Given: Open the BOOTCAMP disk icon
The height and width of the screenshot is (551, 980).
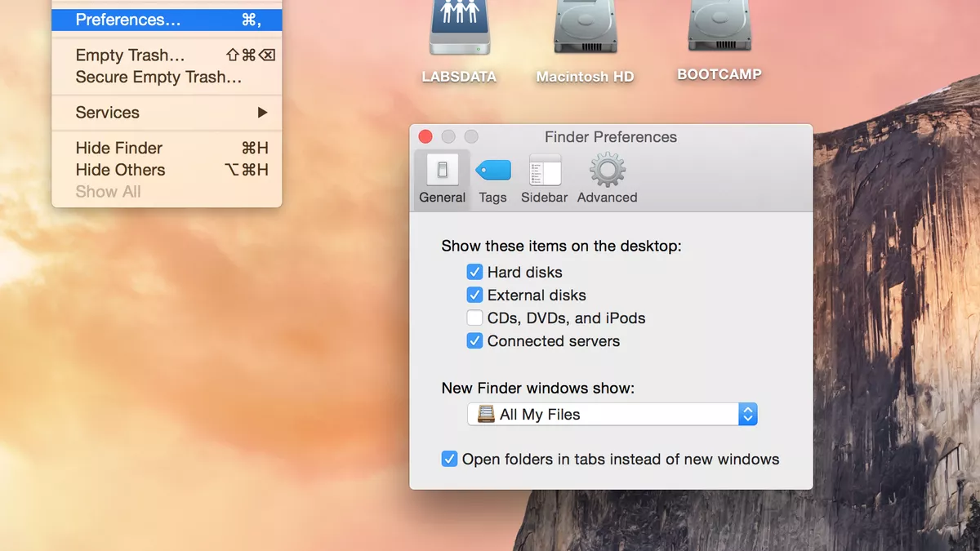Looking at the screenshot, I should (719, 25).
